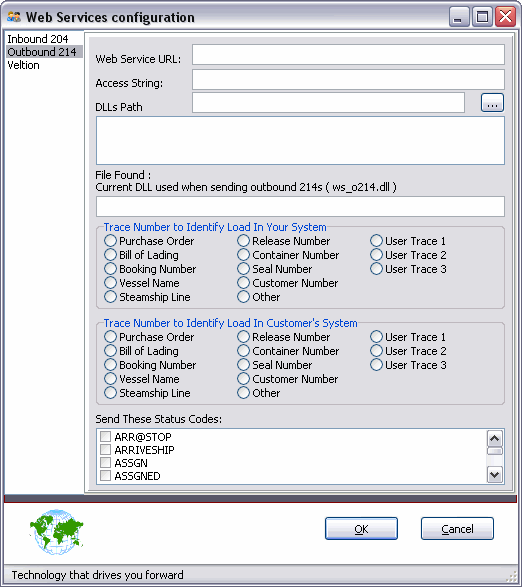The image size is (522, 587).
Task: Click the Cancel button
Action: [457, 529]
